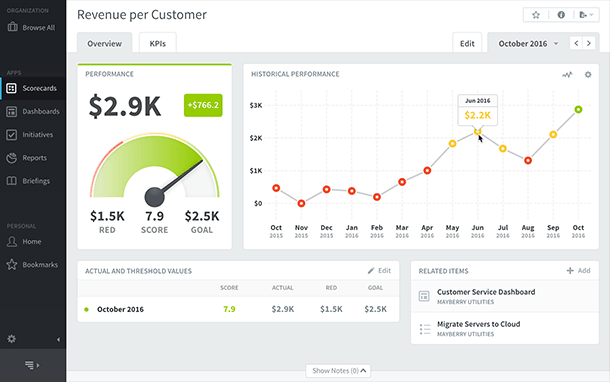The image size is (610, 382).
Task: Select Mar 2016 data point on chart
Action: click(x=402, y=182)
